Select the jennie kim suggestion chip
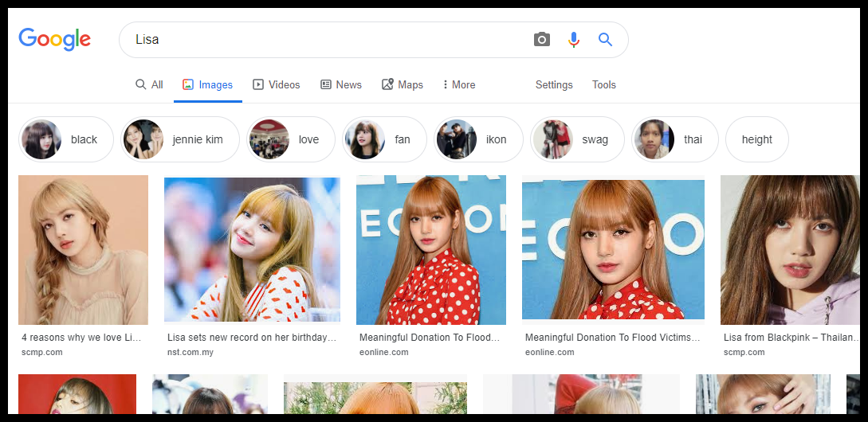 (180, 139)
